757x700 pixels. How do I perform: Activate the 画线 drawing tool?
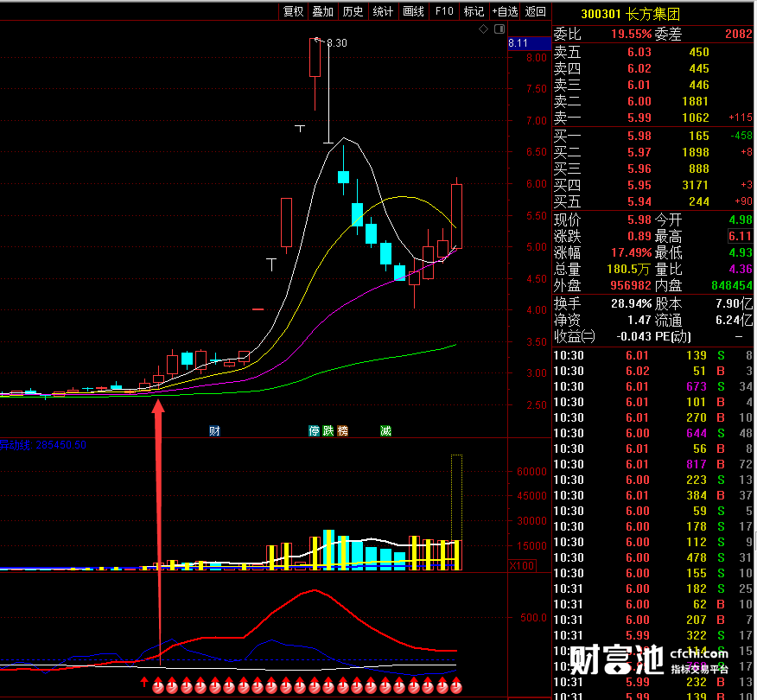[x=413, y=11]
